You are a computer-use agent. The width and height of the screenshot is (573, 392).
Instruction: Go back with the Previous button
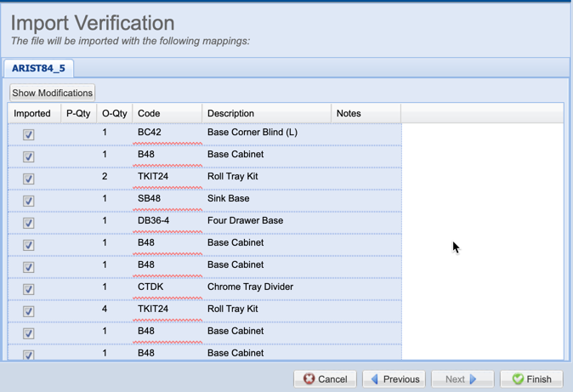[x=394, y=379]
